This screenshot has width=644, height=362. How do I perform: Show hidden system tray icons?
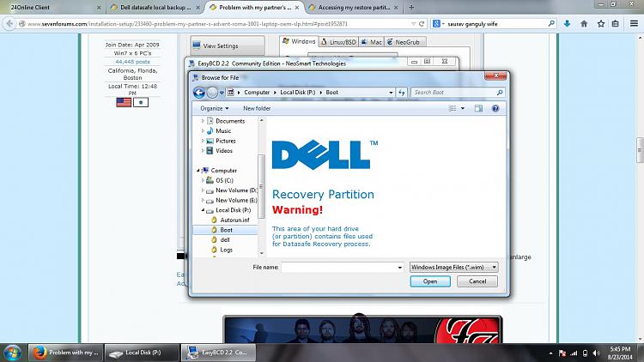click(550, 353)
